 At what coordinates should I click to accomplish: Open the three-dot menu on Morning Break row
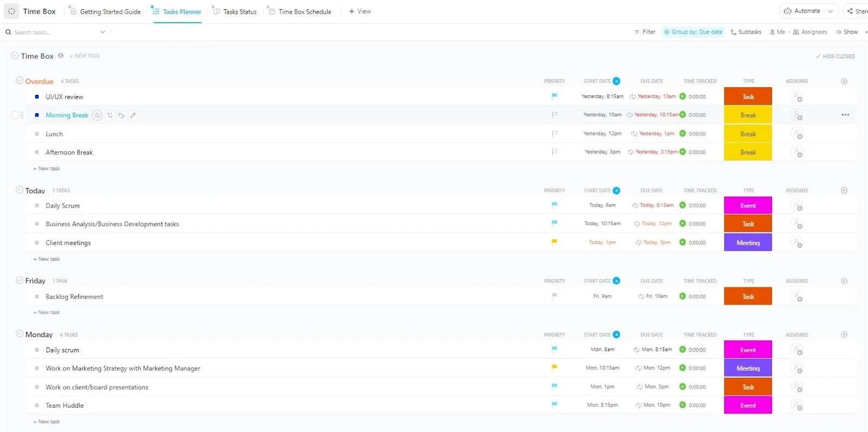[845, 115]
